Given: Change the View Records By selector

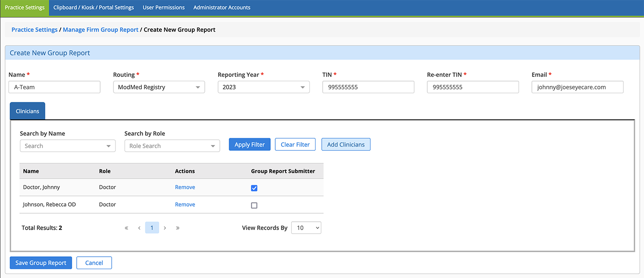Looking at the screenshot, I should click(306, 228).
